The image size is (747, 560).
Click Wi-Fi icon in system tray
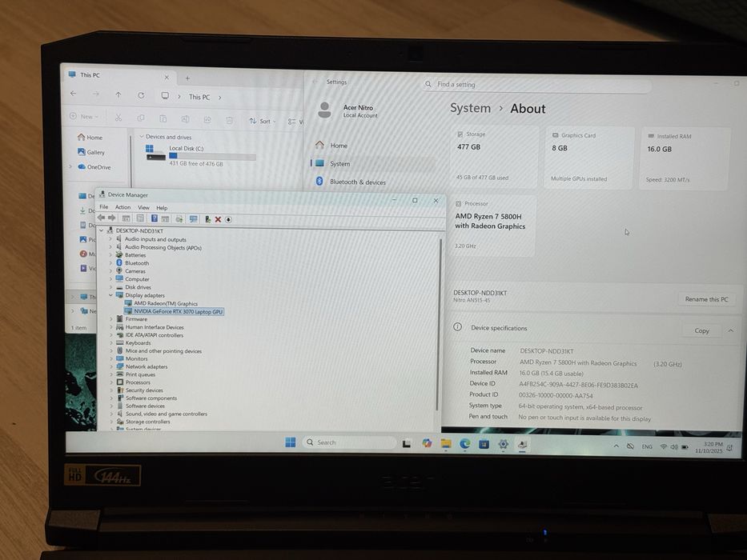tap(663, 446)
